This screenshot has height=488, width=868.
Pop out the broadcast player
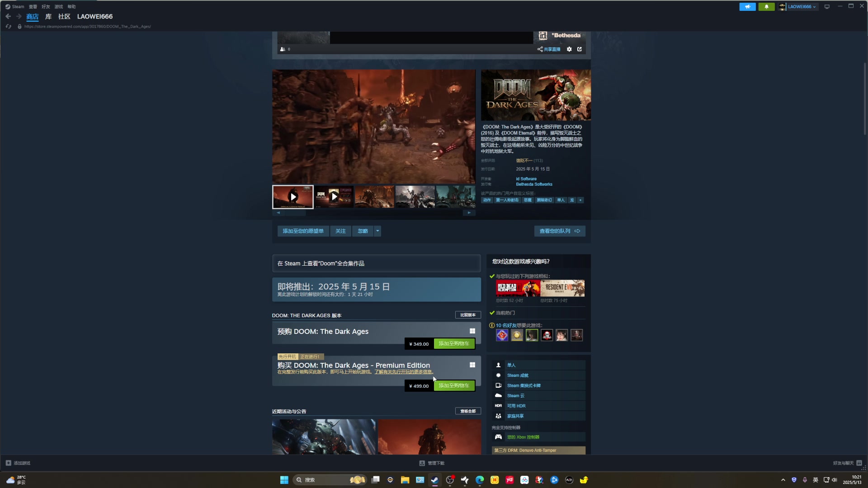(x=580, y=49)
